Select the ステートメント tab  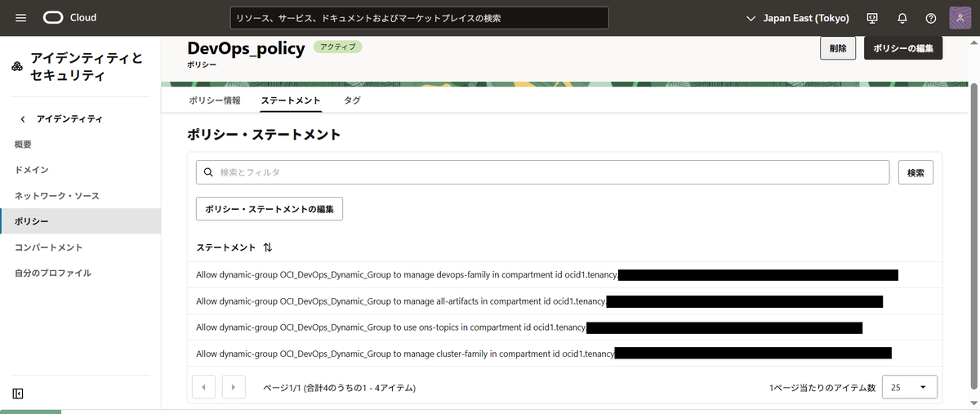291,100
